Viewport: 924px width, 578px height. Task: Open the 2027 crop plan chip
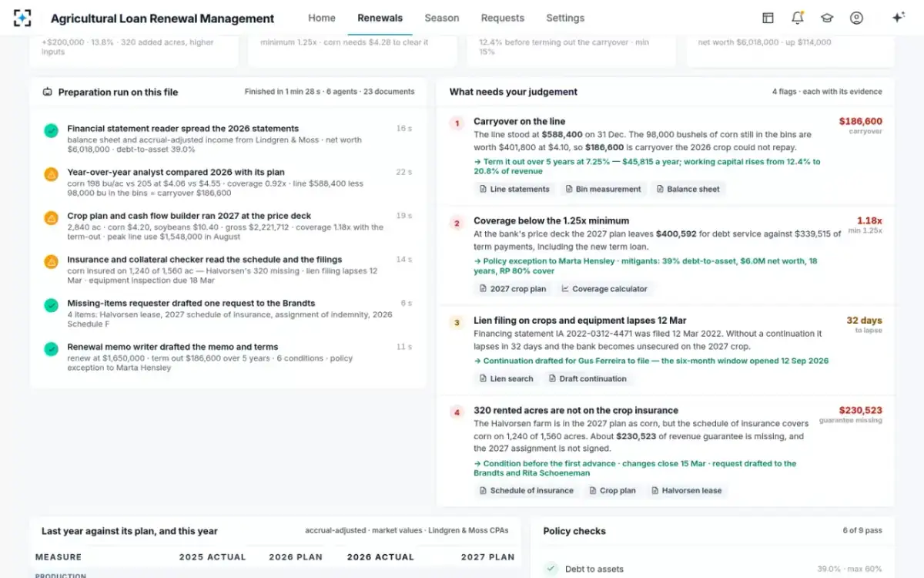513,289
